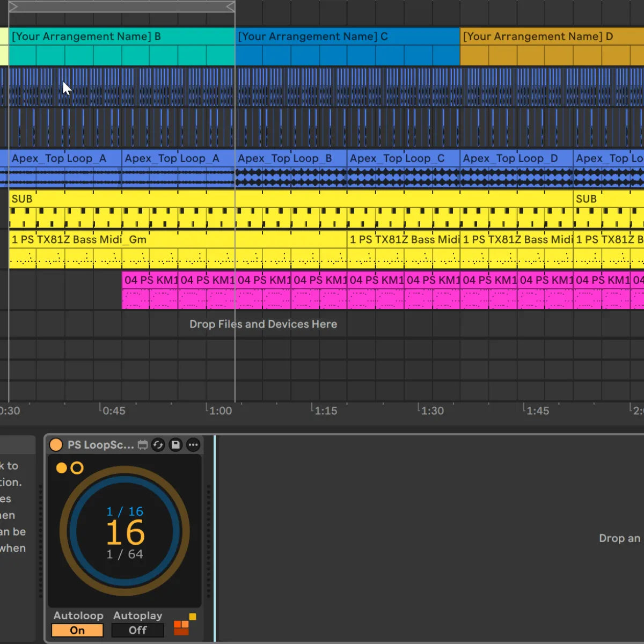
Task: Turn Autoplay On
Action: click(x=137, y=630)
